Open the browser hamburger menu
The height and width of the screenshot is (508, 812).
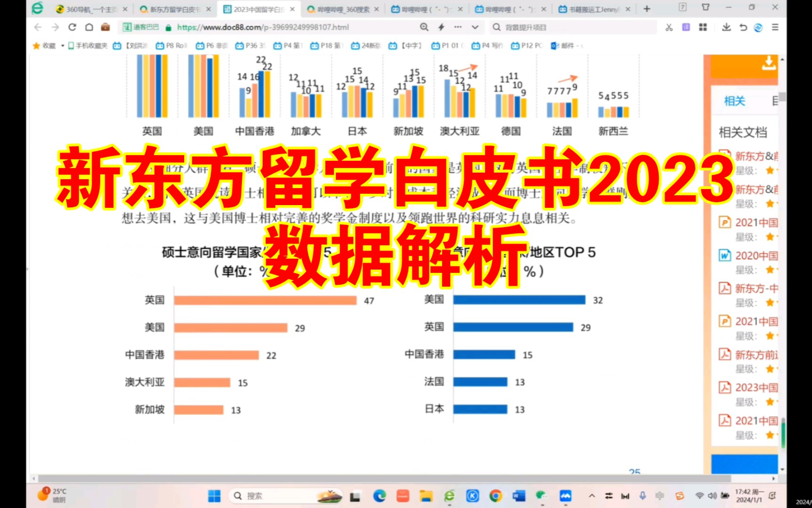click(775, 27)
